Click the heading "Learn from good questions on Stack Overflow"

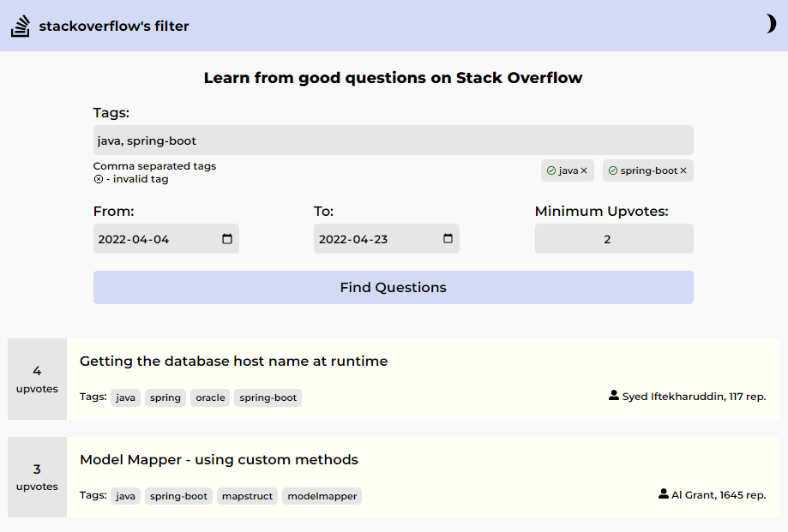click(393, 78)
